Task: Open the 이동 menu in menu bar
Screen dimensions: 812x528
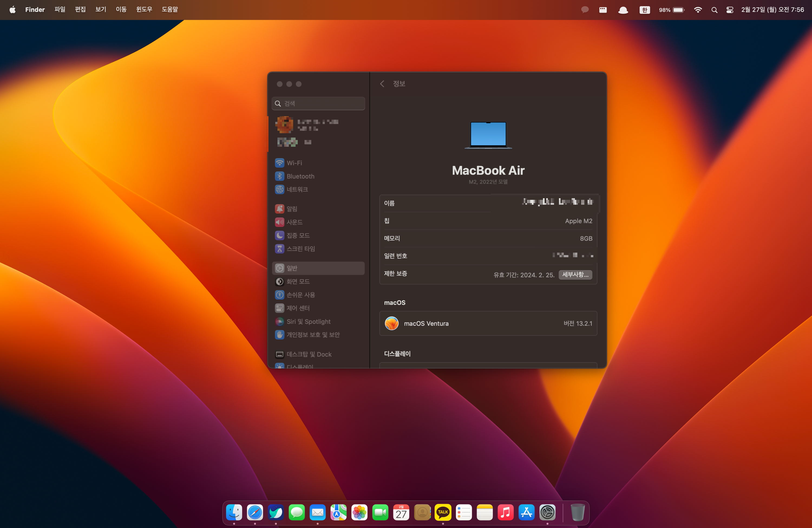Action: click(x=121, y=9)
